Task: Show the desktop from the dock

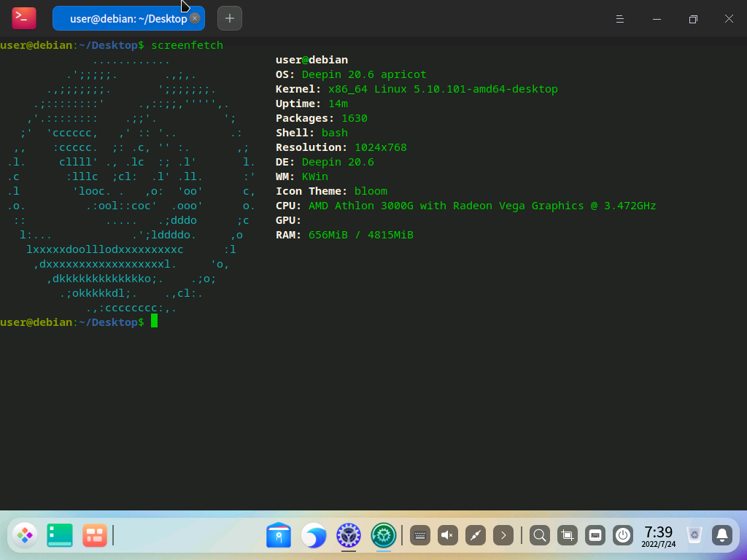Action: tap(60, 536)
